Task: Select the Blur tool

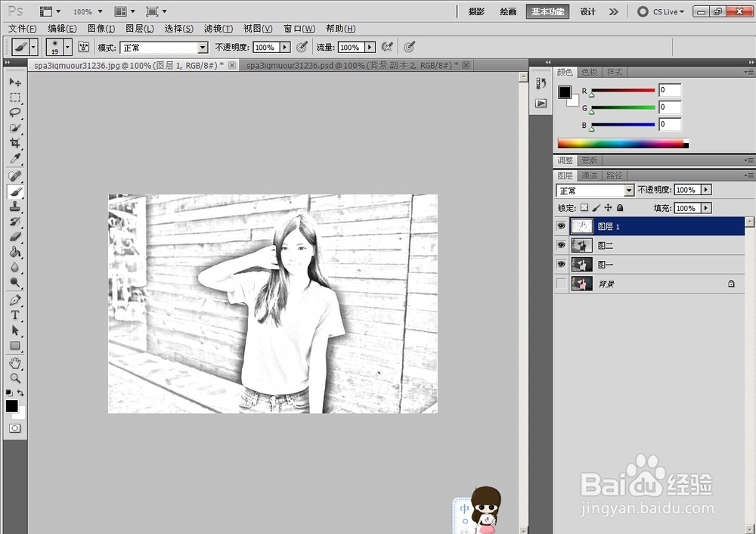Action: point(15,267)
